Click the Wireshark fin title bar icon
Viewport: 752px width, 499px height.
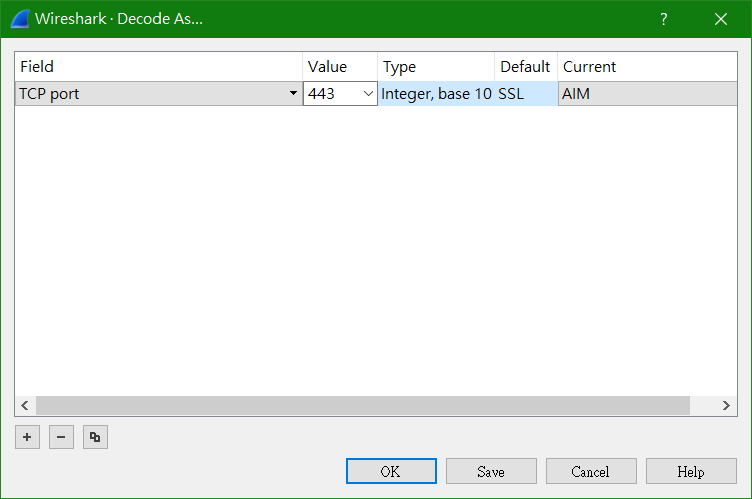[x=20, y=19]
